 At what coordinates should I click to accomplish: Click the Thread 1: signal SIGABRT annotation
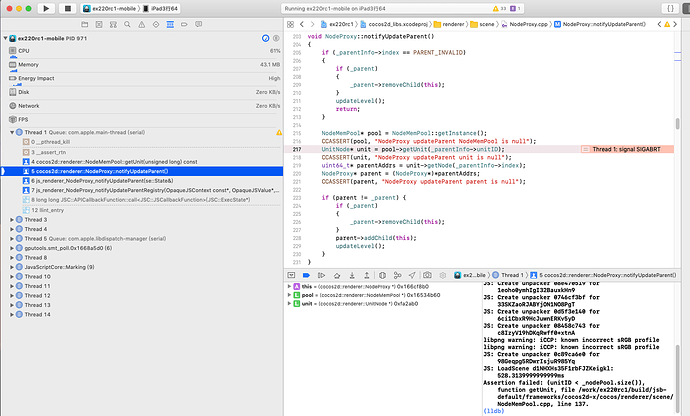(x=627, y=149)
